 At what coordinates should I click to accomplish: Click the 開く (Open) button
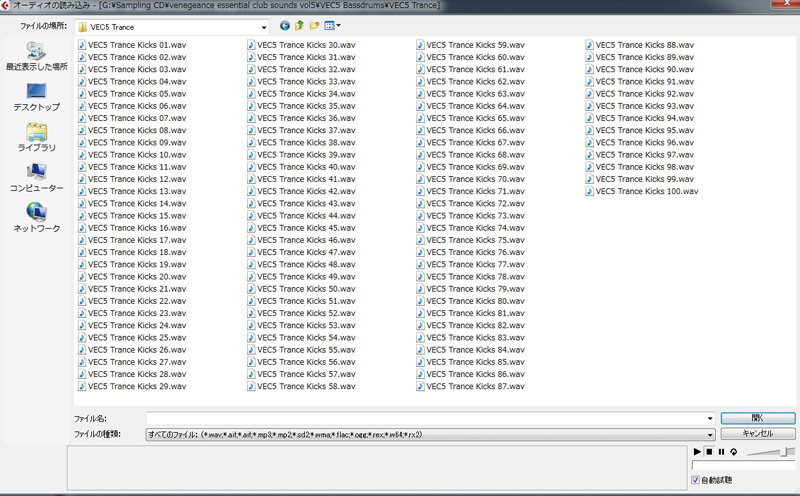click(757, 418)
